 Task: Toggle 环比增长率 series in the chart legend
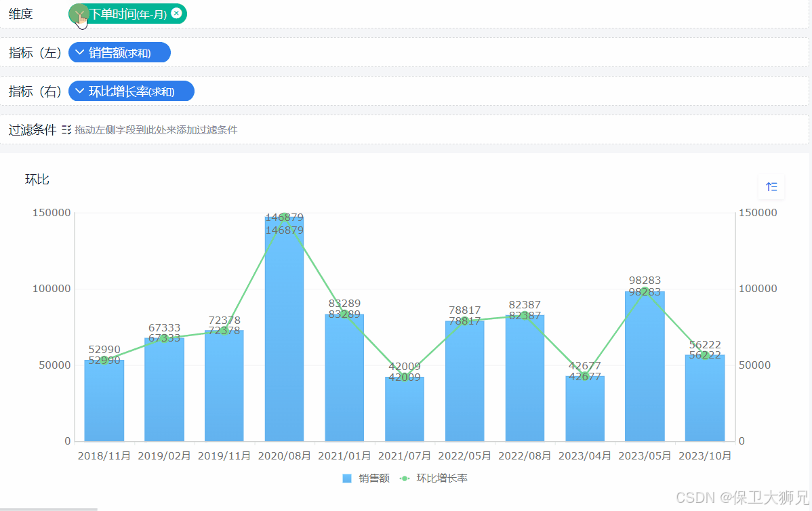pos(434,478)
